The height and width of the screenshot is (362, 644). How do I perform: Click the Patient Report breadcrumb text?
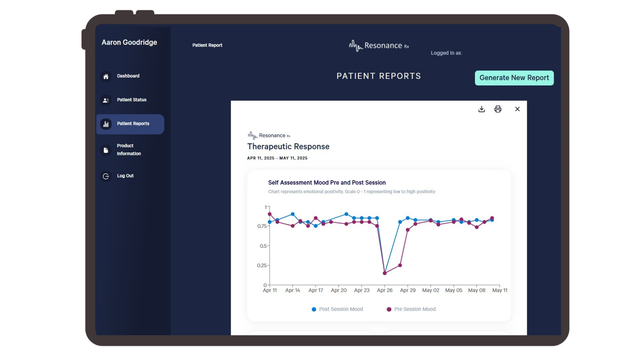tap(207, 45)
